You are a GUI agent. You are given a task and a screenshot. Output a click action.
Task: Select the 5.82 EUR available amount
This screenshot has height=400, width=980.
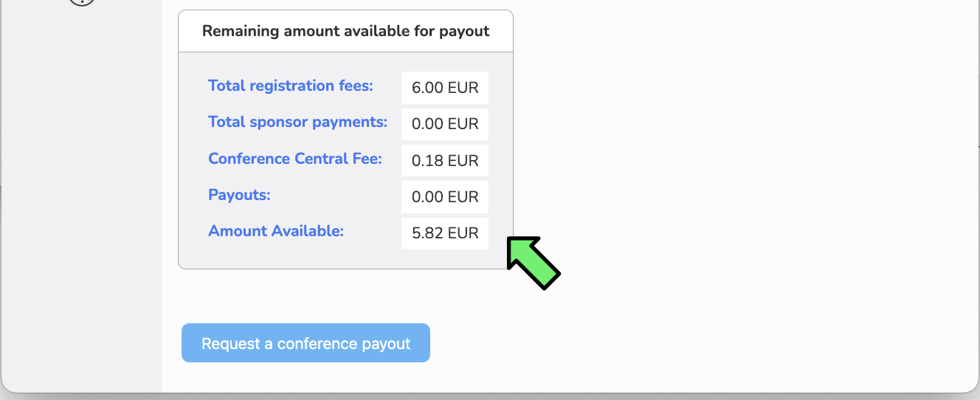(445, 233)
